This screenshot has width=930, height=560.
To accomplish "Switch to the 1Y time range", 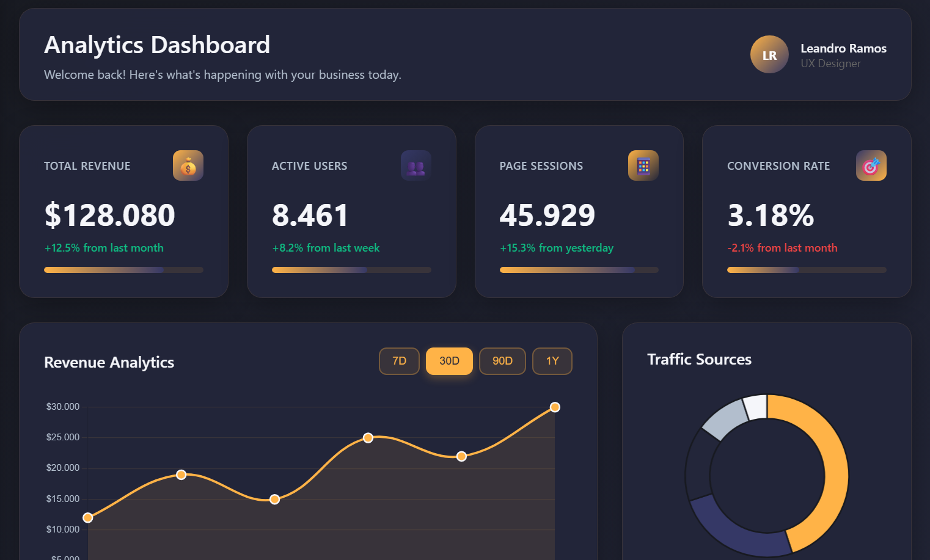I will click(552, 361).
